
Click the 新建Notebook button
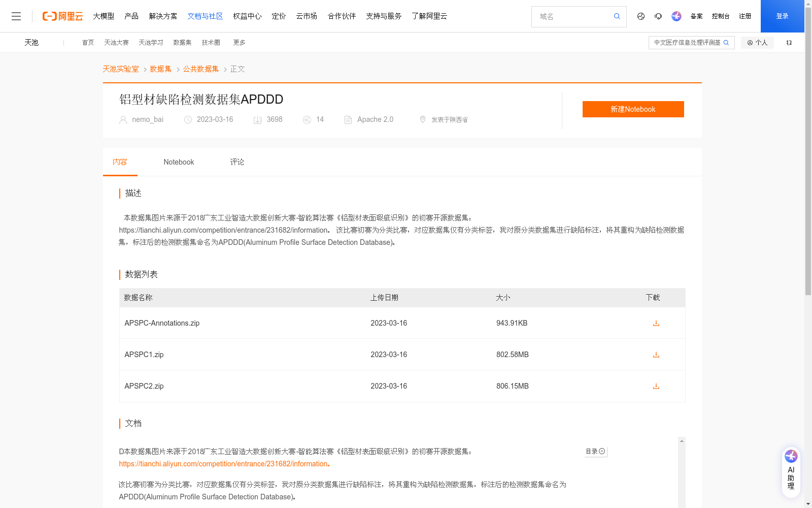coord(633,109)
